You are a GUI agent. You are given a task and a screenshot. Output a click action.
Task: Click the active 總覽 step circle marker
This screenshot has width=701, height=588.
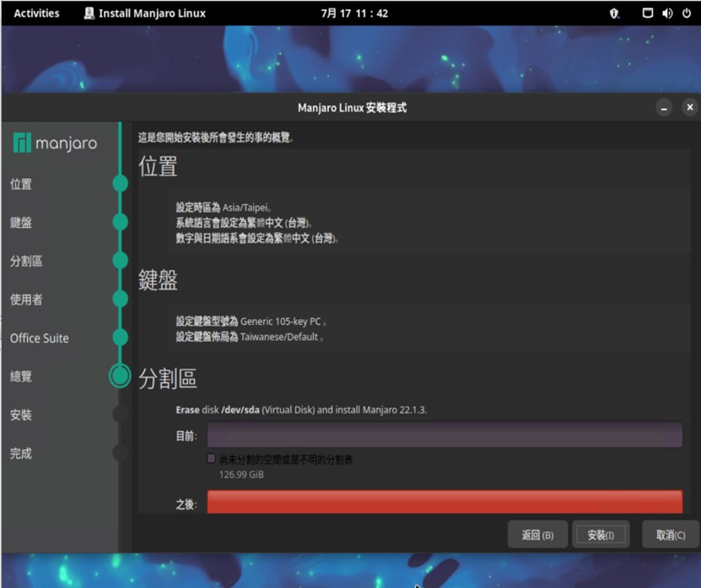click(x=120, y=375)
